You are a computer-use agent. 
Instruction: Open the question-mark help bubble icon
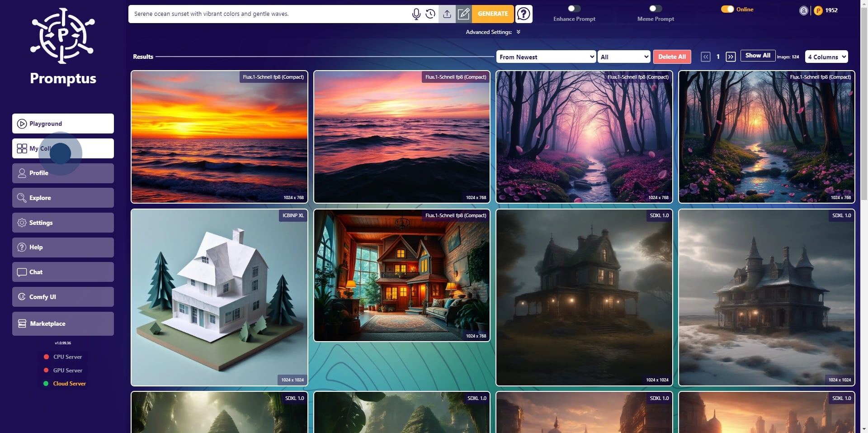click(524, 14)
